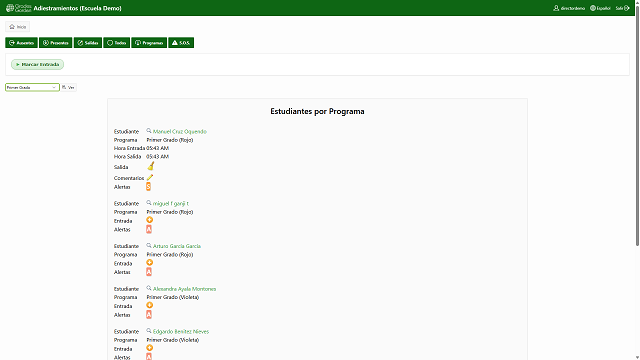Open student Arturo Garcia Garcia link
640x360 pixels.
(177, 246)
